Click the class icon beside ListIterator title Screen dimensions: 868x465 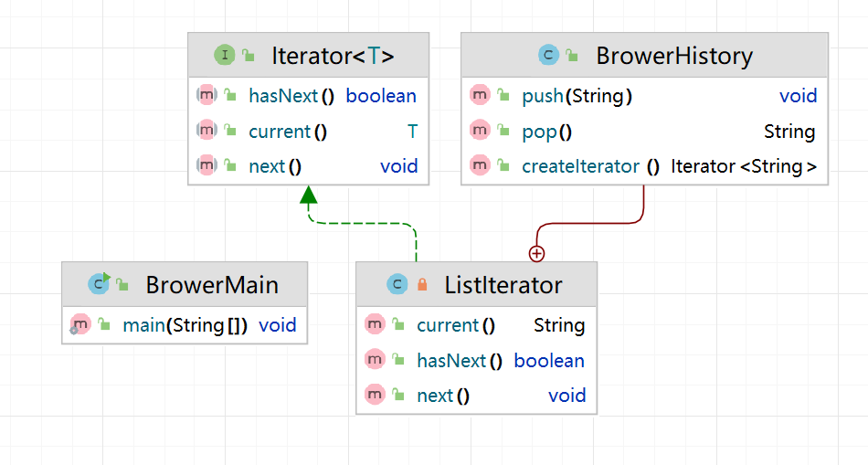tap(397, 284)
